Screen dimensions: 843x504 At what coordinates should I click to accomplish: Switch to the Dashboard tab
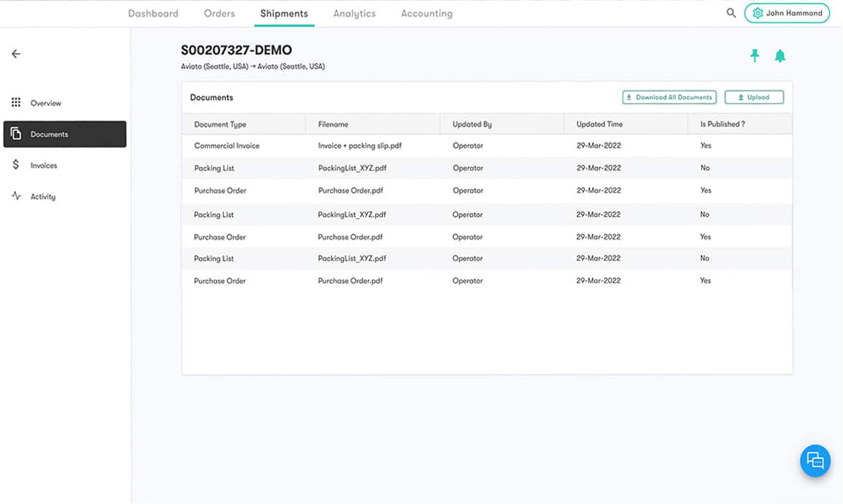[x=153, y=14]
